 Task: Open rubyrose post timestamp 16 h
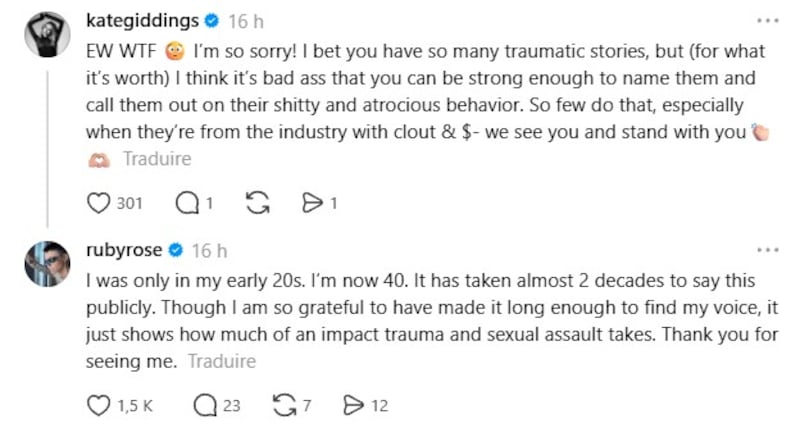coord(209,250)
